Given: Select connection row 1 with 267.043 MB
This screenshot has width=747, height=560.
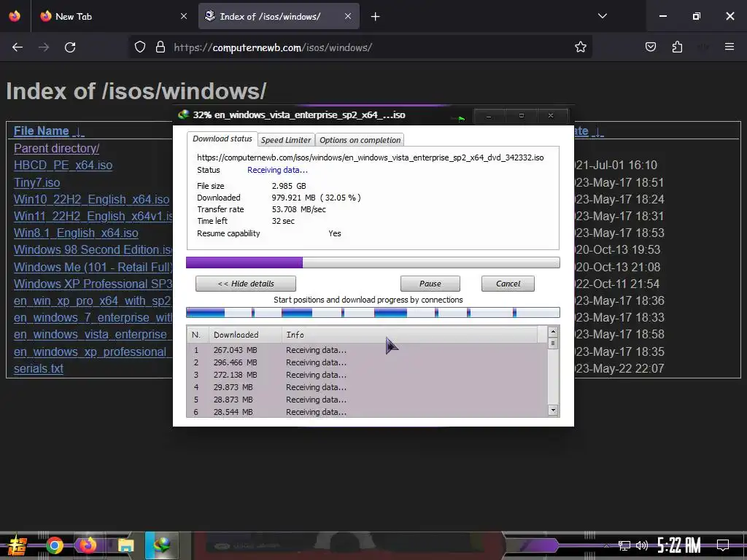Looking at the screenshot, I should click(368, 350).
